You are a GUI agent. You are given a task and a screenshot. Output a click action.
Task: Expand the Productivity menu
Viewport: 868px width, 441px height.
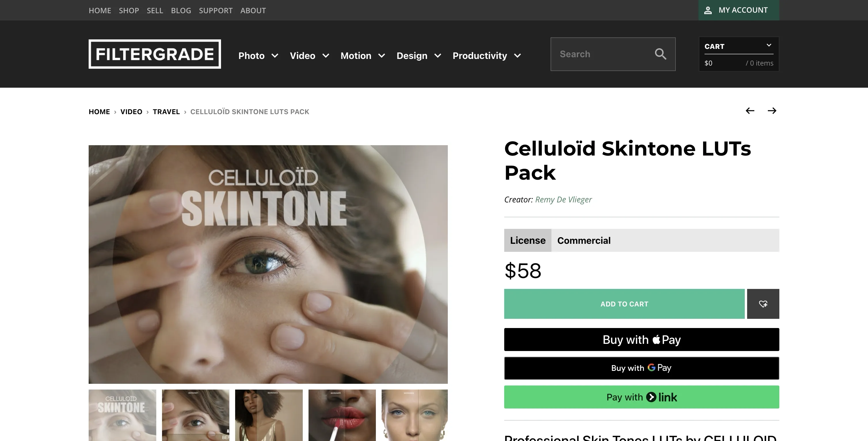pos(486,55)
